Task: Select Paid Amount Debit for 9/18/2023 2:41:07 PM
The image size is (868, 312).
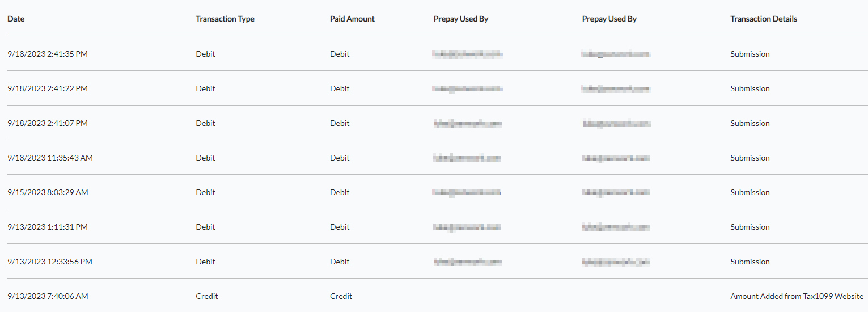Action: [340, 123]
